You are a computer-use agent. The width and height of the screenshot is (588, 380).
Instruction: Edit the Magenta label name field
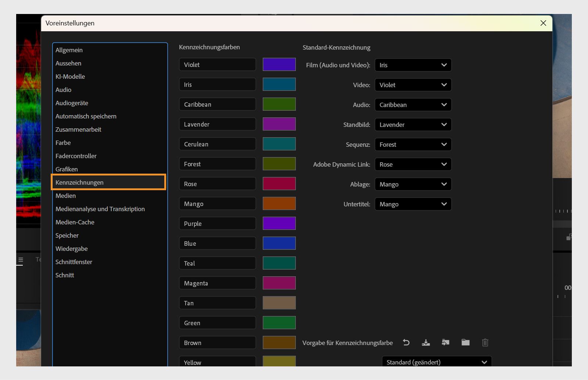click(218, 283)
